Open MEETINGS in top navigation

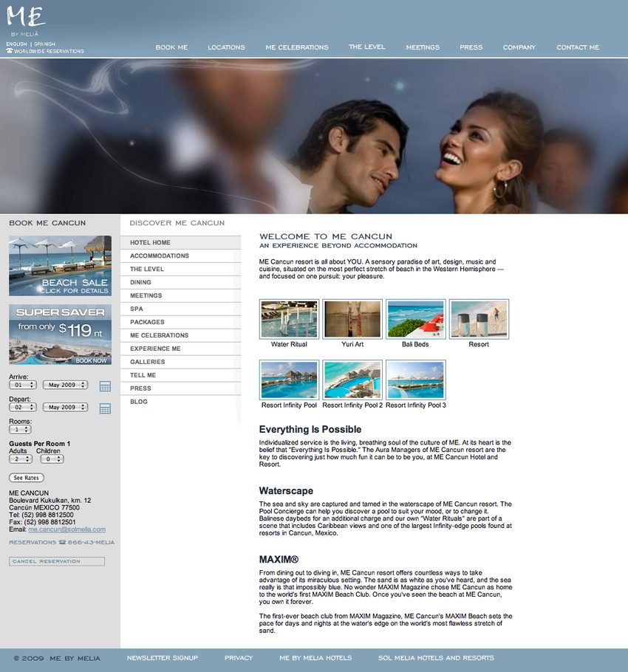pyautogui.click(x=423, y=47)
